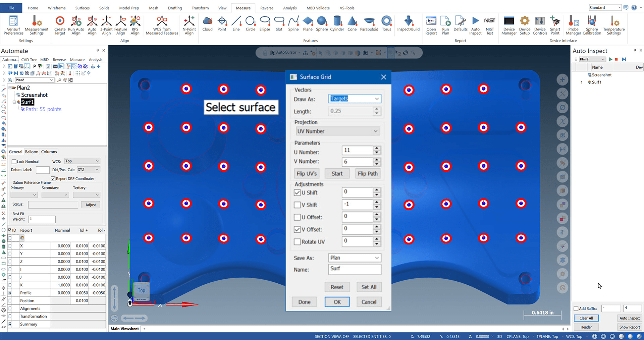Image resolution: width=644 pixels, height=340 pixels.
Task: Open the Analysis ribbon tab
Action: click(x=290, y=8)
